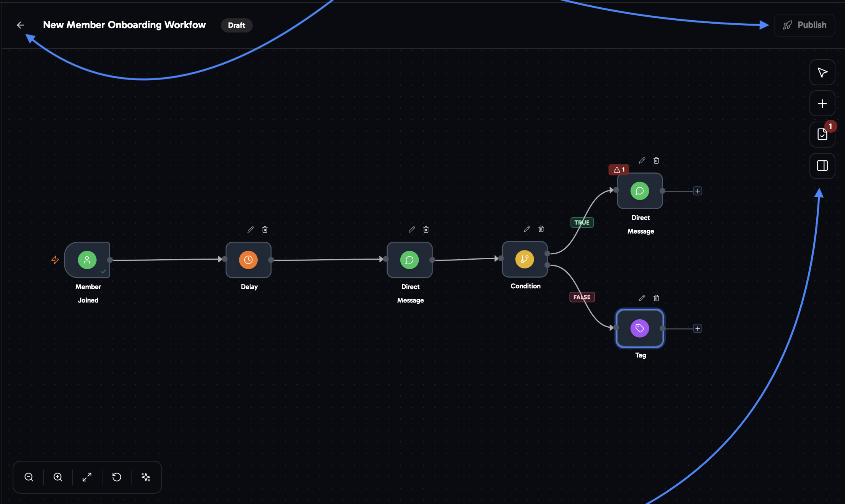
Task: Click the sparkle auto-arrange icon
Action: [x=146, y=477]
